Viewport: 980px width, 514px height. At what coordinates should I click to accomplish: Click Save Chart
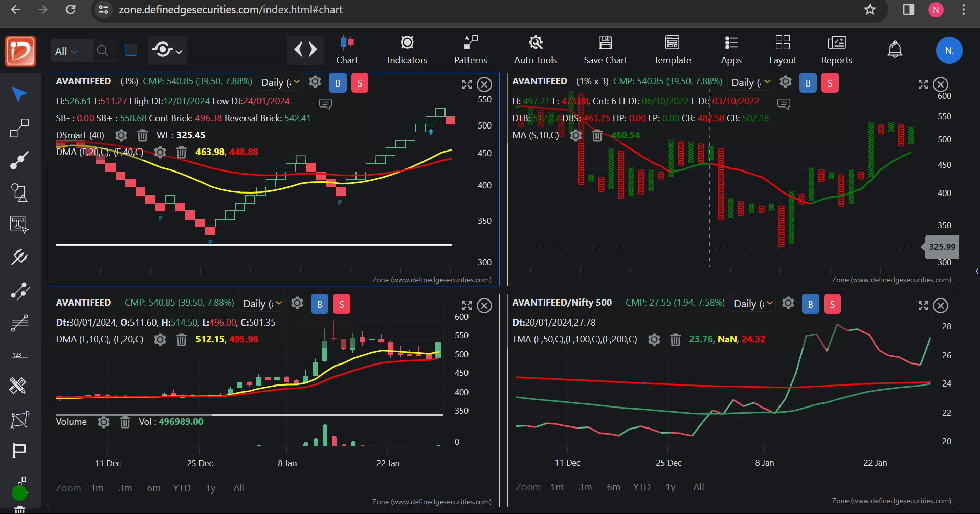tap(606, 50)
